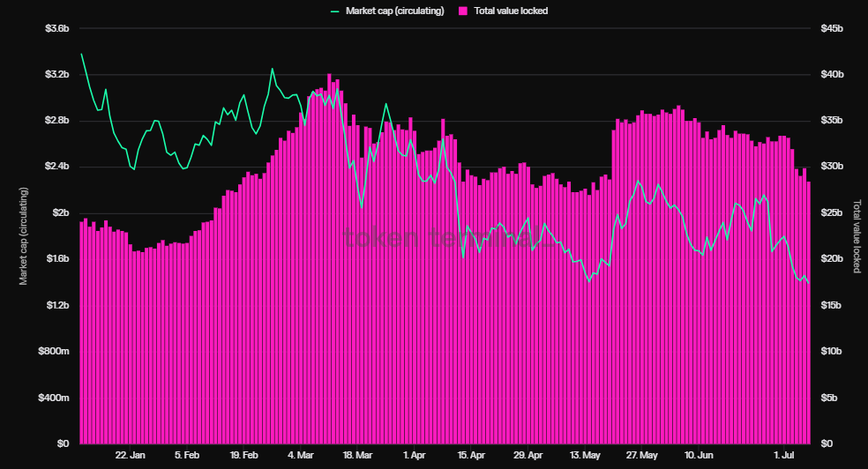Select the 15. Apr date label
This screenshot has width=868, height=469.
471,455
